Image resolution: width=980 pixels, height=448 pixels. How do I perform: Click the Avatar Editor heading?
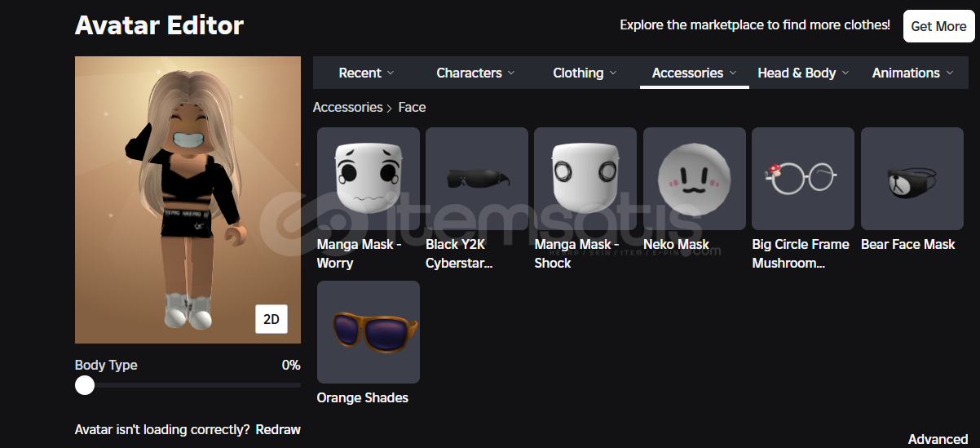159,25
